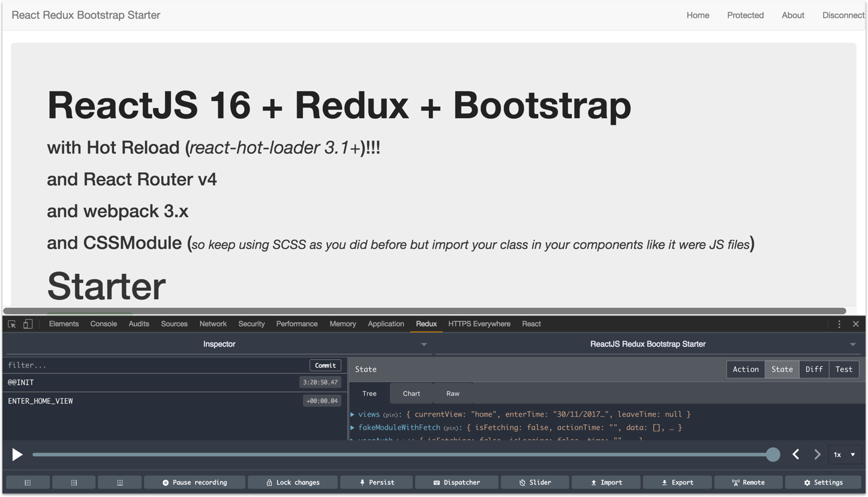Go to Protected nav link
This screenshot has width=868, height=497.
(745, 15)
